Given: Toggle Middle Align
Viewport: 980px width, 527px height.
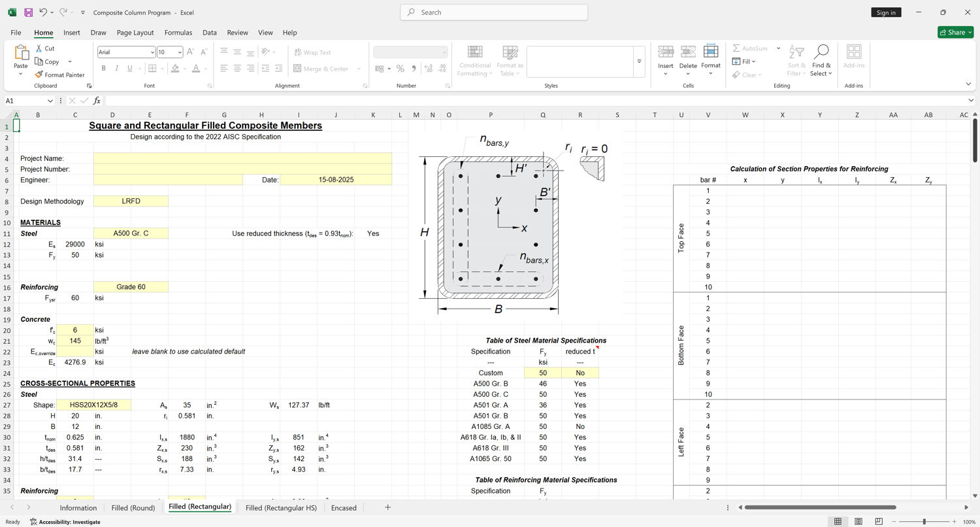Looking at the screenshot, I should (x=237, y=52).
